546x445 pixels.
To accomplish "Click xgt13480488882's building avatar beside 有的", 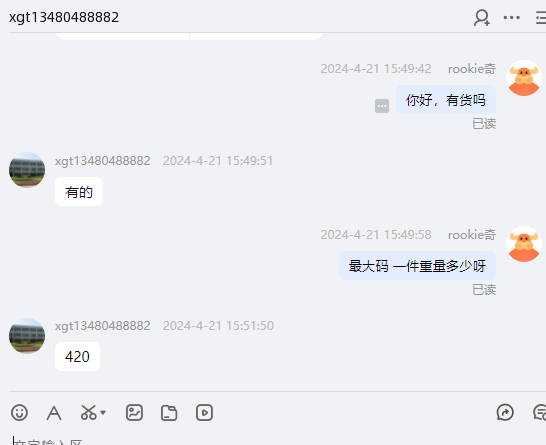I will 27,170.
